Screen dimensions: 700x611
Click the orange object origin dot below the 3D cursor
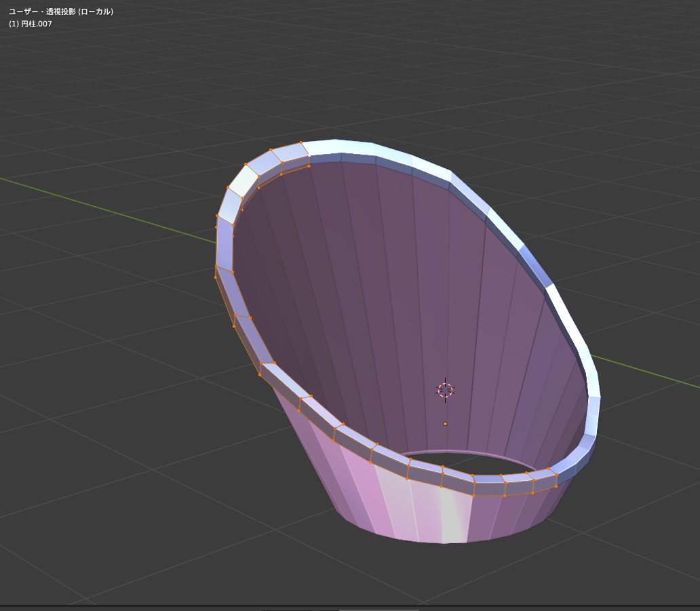click(445, 424)
